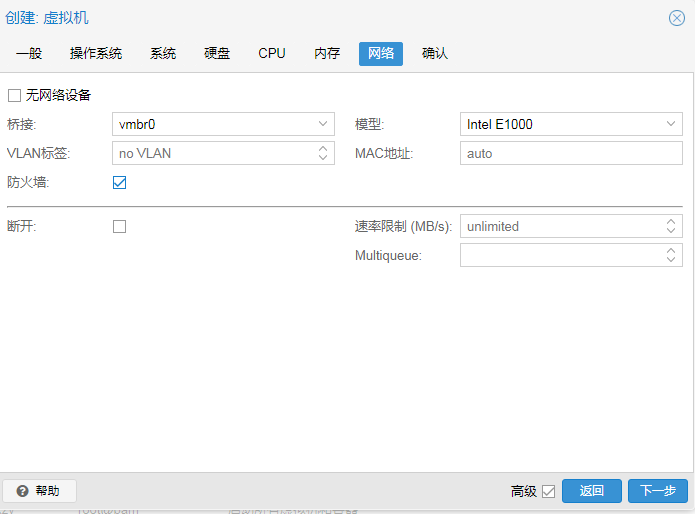Open the 确认 tab
Image resolution: width=695 pixels, height=514 pixels.
[x=435, y=54]
